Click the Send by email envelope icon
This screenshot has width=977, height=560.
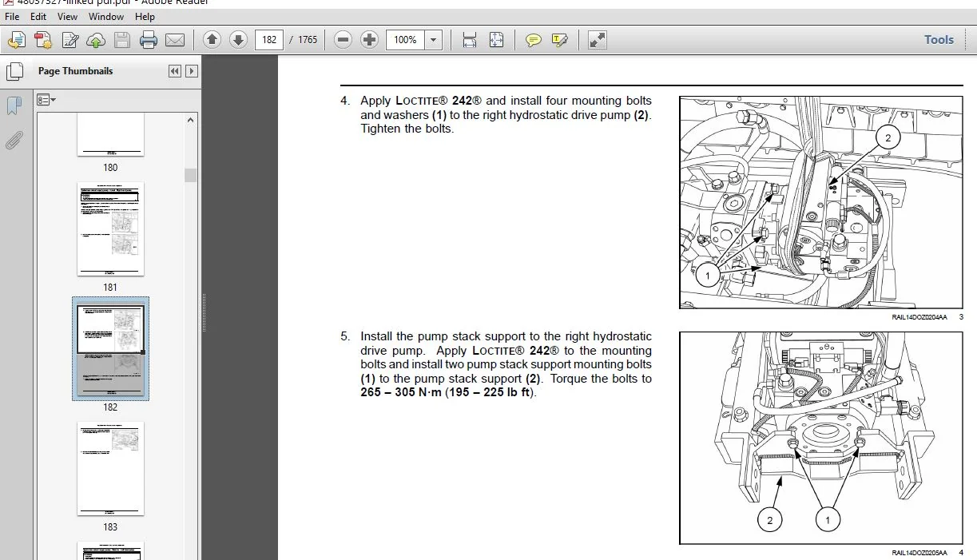[175, 40]
